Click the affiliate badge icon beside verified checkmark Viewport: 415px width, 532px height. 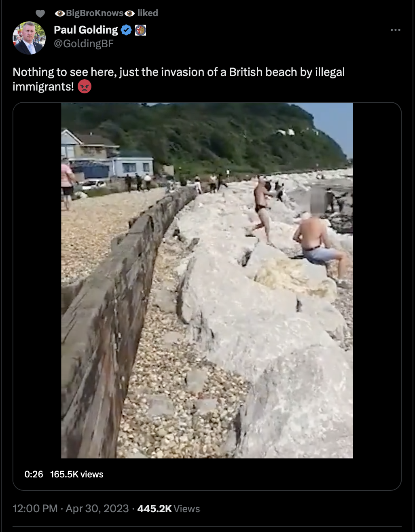point(140,30)
